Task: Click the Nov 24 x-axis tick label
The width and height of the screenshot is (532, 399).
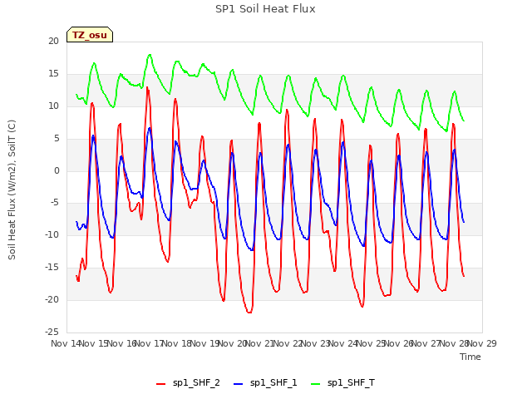Action: click(343, 343)
